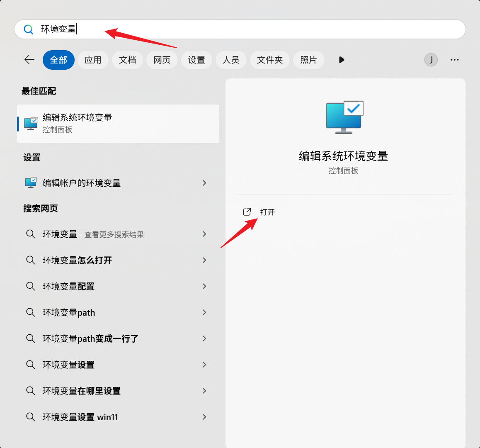Image resolution: width=480 pixels, height=448 pixels.
Task: Select the 文件夹 filter tab
Action: [x=269, y=60]
